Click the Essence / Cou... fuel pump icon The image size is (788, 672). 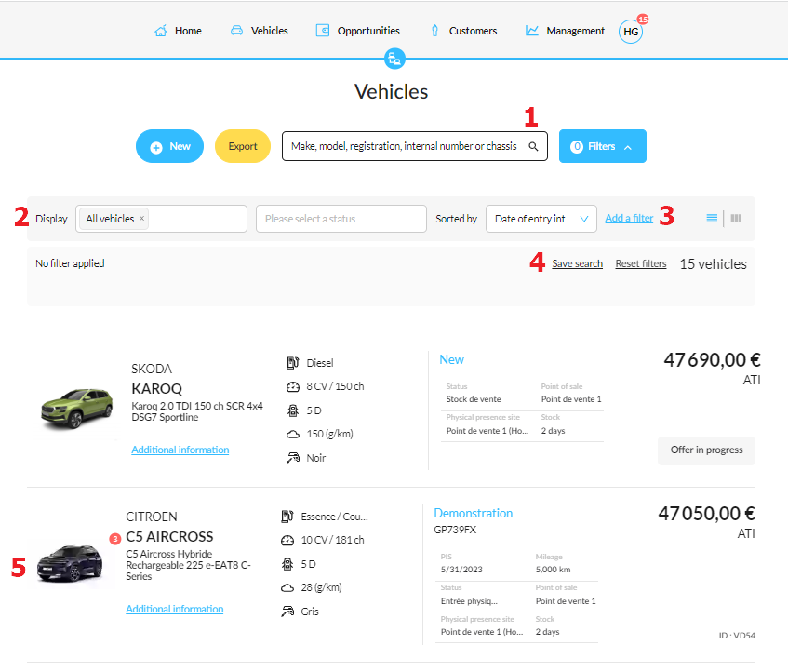[287, 517]
